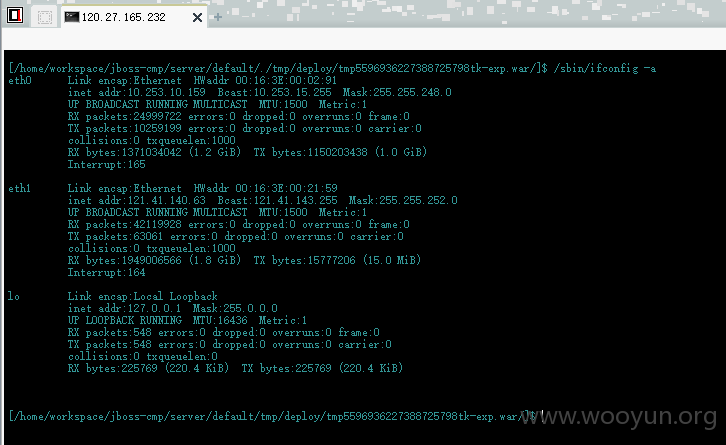Click the dotted-square session list icon
The height and width of the screenshot is (445, 726).
click(44, 18)
